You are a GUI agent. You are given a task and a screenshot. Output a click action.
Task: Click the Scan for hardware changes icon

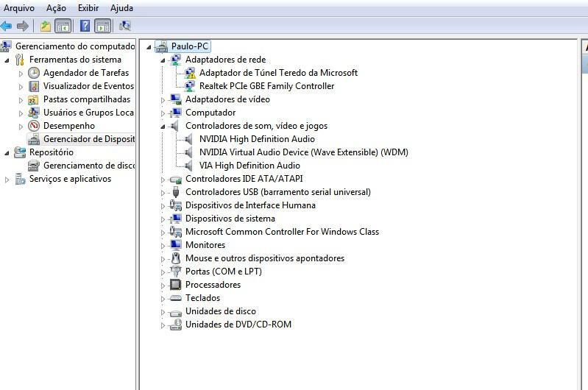point(125,26)
